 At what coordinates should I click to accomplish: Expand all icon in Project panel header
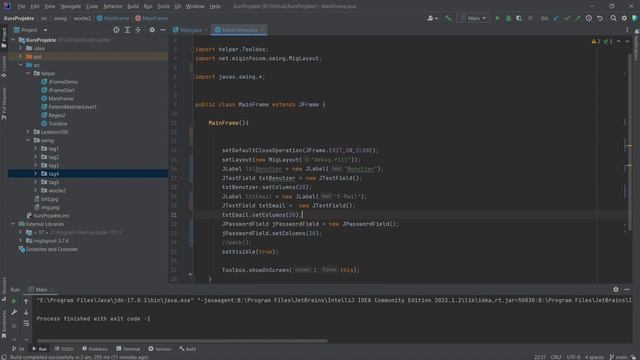(127, 30)
